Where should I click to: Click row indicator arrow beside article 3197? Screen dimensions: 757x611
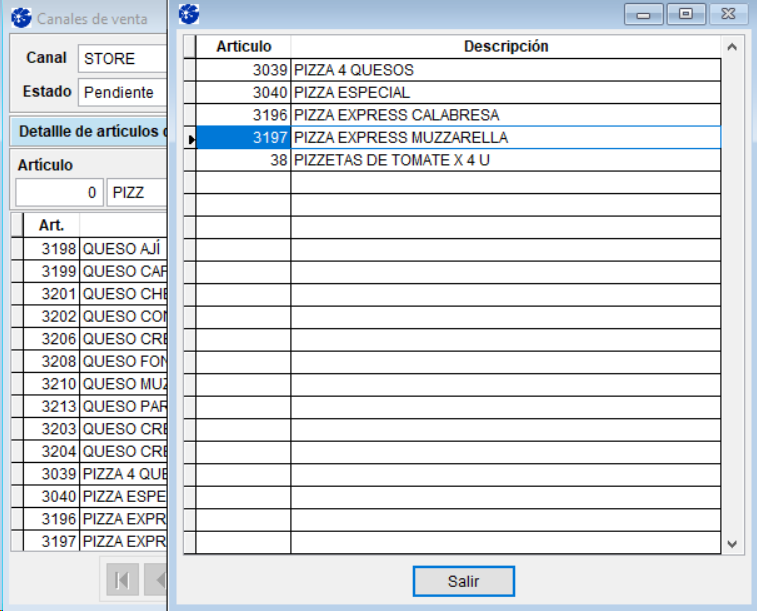(x=190, y=138)
